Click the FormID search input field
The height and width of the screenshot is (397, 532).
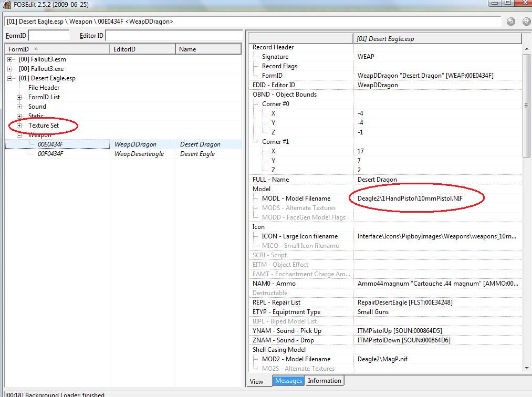(x=49, y=36)
